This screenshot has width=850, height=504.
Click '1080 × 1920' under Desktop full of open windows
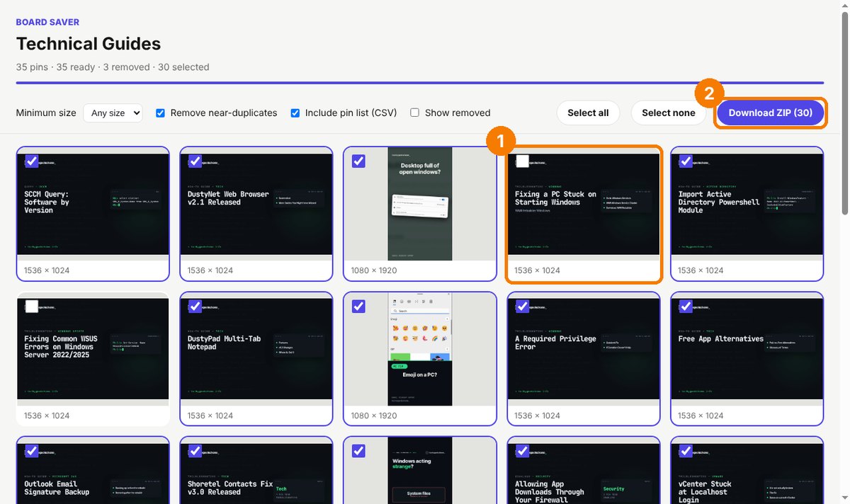pos(374,270)
